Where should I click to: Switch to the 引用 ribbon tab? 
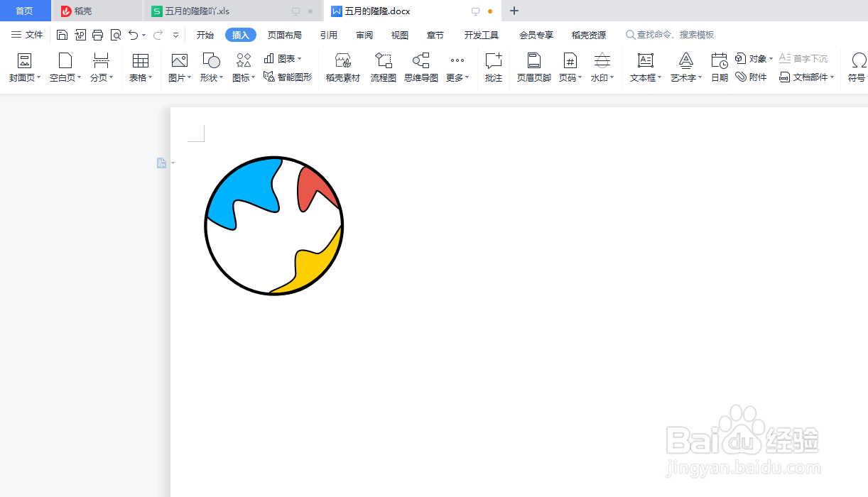click(329, 35)
